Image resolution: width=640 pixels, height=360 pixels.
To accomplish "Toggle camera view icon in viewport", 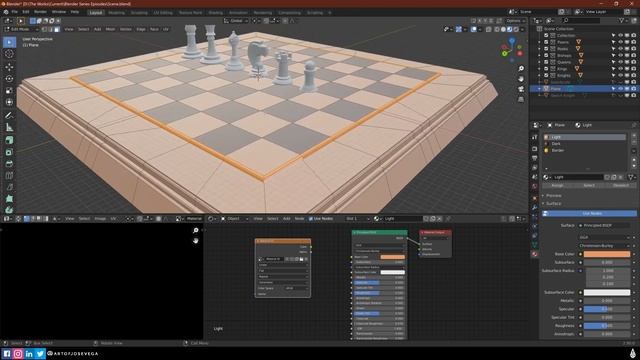I will click(521, 89).
